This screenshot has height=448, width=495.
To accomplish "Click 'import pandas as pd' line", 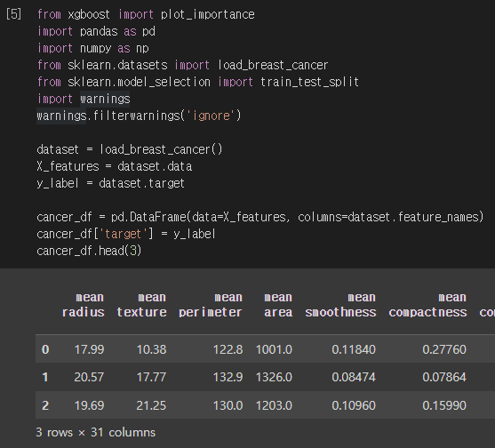I will [x=96, y=32].
